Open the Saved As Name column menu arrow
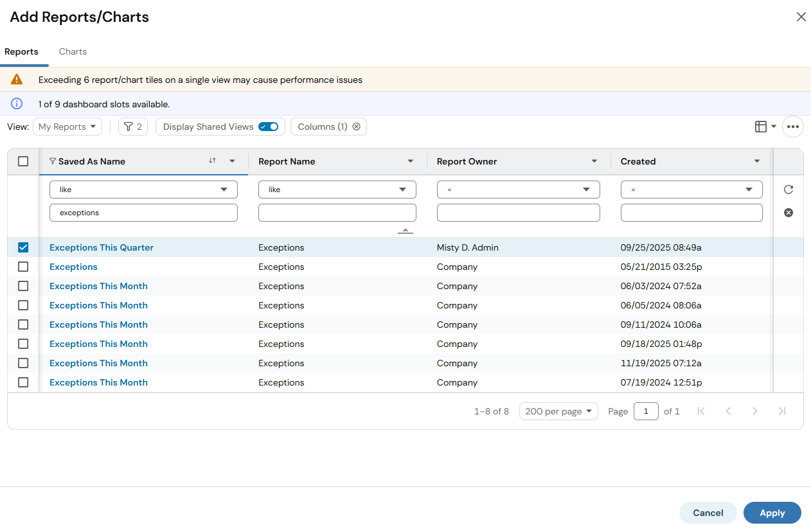This screenshot has width=811, height=532. pyautogui.click(x=232, y=161)
